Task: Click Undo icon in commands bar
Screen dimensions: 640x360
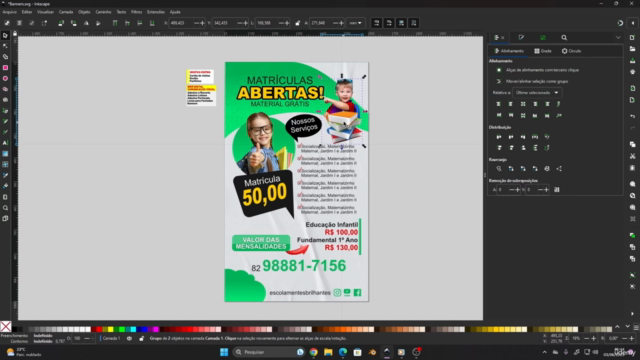Action: point(632,116)
